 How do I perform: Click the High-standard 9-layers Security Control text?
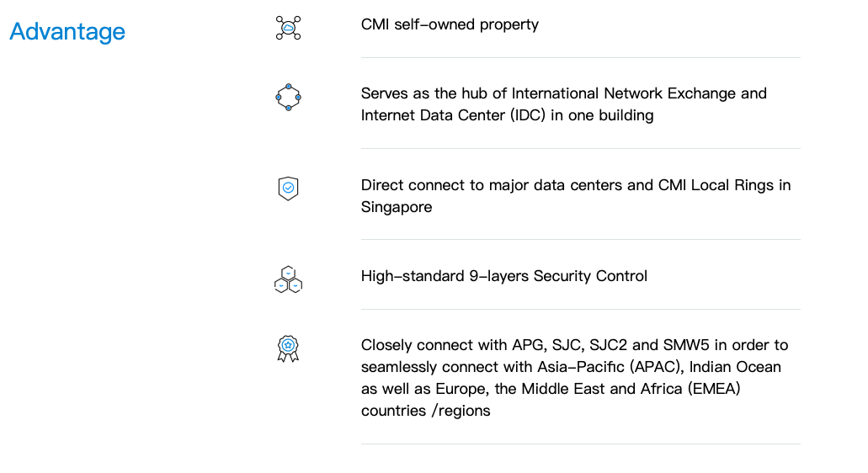click(503, 276)
